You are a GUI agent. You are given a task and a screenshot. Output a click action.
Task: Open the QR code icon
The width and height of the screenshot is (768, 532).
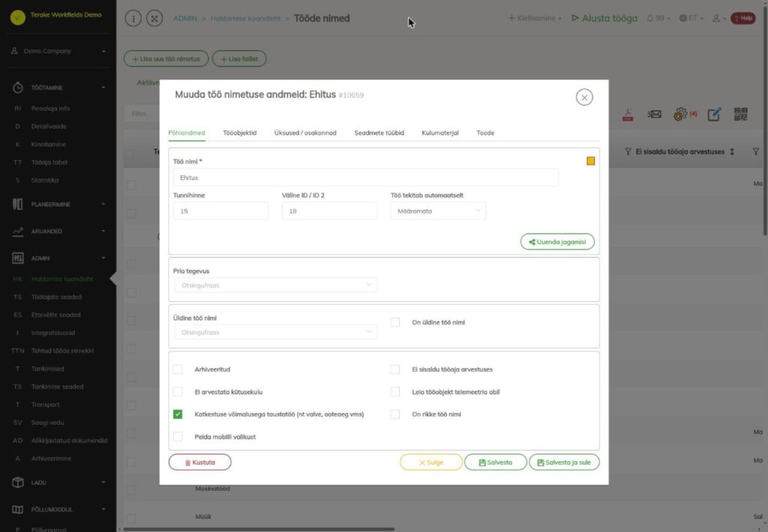[740, 115]
